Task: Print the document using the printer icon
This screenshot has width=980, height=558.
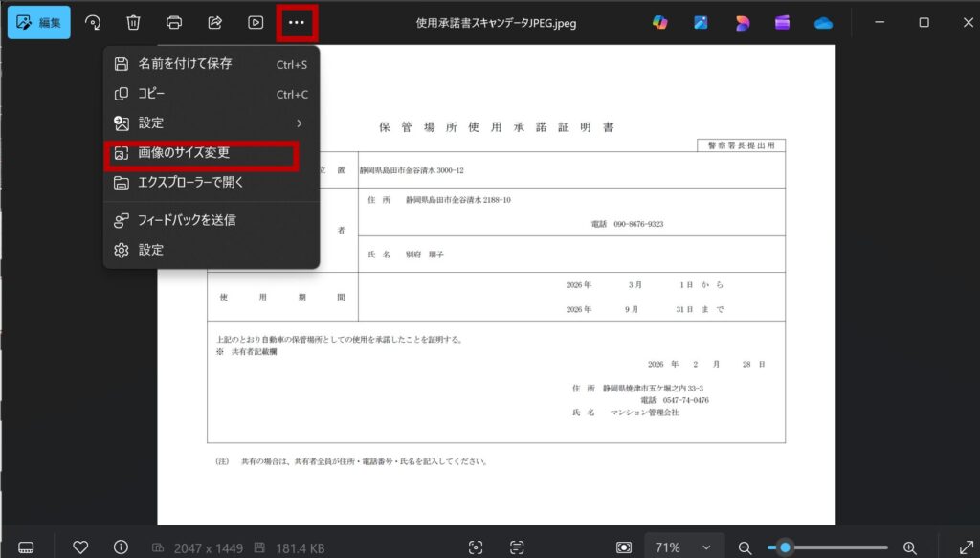Action: tap(174, 22)
